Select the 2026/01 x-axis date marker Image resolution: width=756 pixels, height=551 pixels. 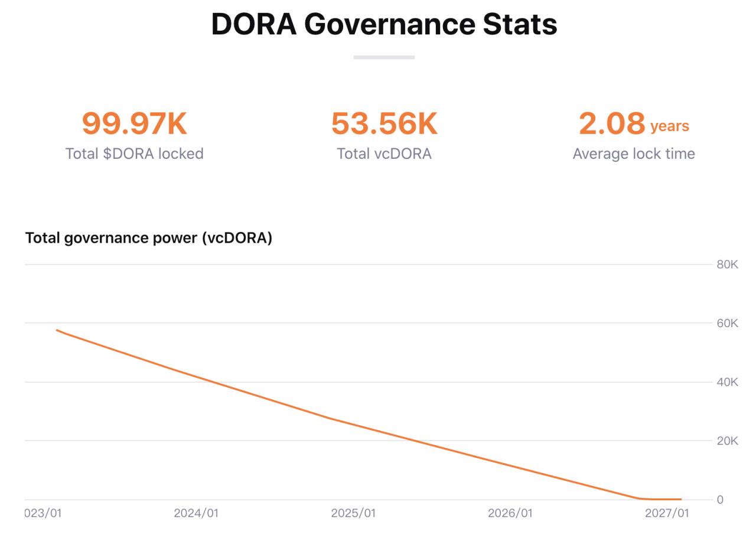[510, 513]
